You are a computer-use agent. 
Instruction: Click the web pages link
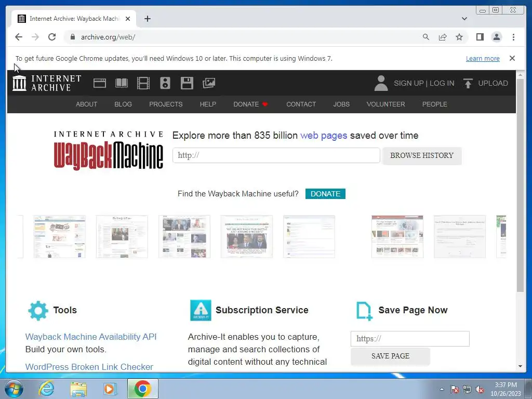[x=323, y=136]
